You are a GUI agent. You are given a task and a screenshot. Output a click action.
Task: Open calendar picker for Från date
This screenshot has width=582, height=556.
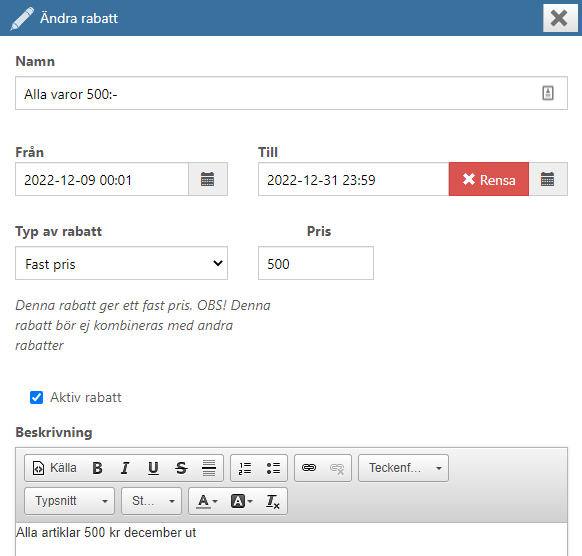[x=208, y=179]
